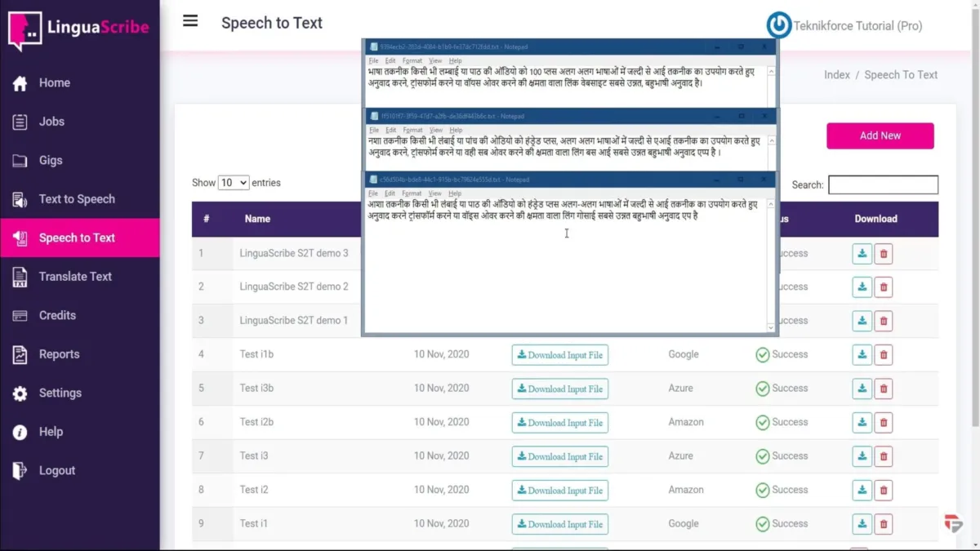Open Format menu in the middle Notepad

pos(412,130)
